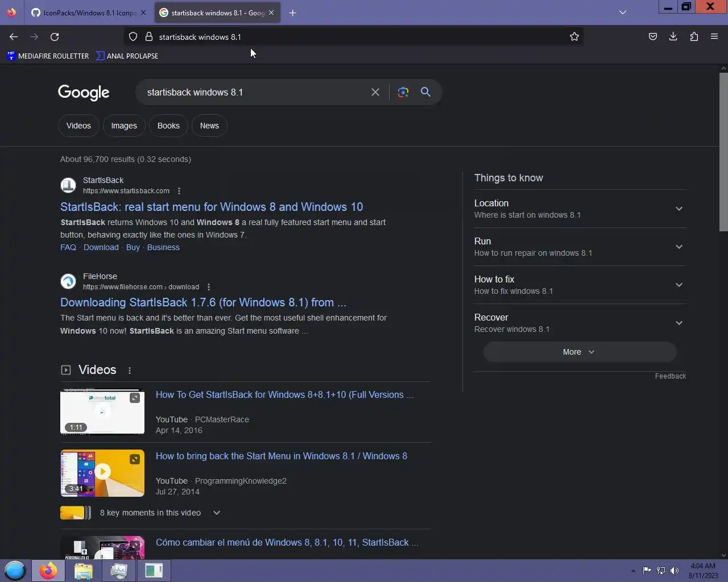Click the page vertical scrollbar thumb
This screenshot has width=728, height=582.
[x=723, y=151]
